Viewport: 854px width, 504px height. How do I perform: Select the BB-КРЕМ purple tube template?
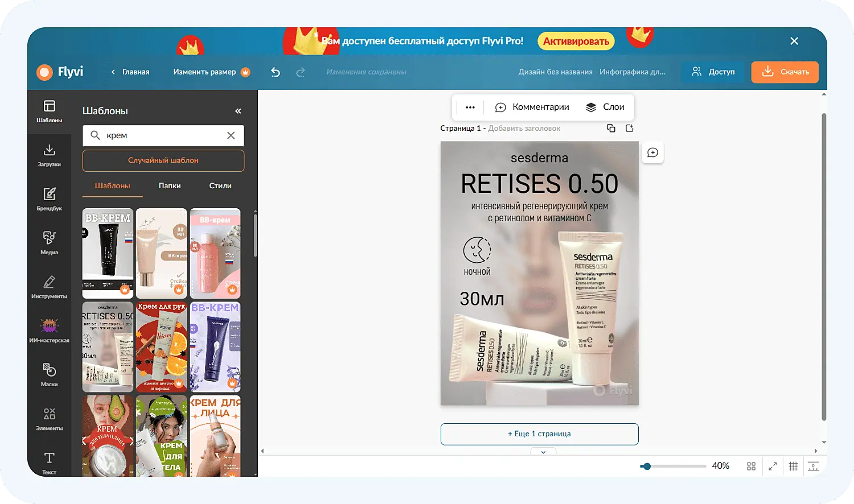tap(215, 347)
